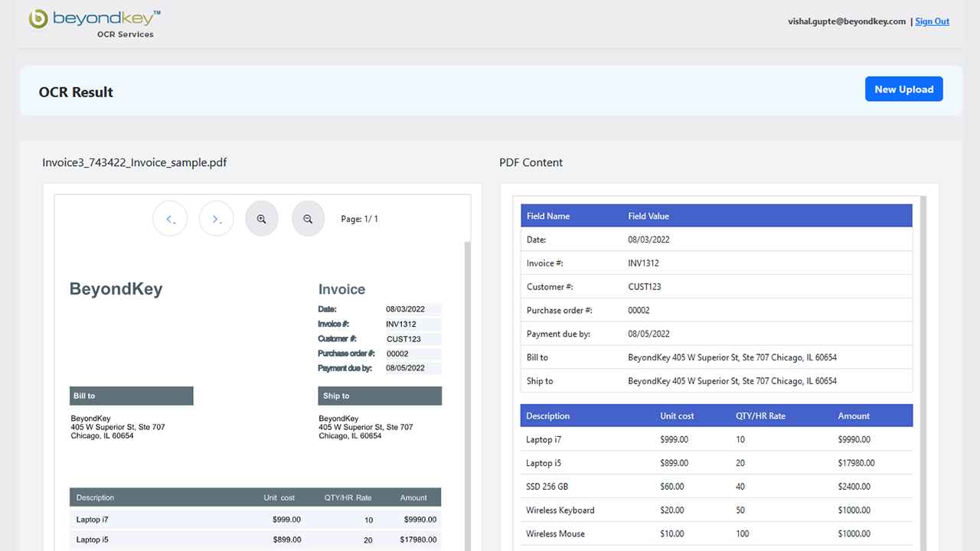Click the PDF Content panel scrollbar
The image size is (980, 551).
pyautogui.click(x=923, y=373)
